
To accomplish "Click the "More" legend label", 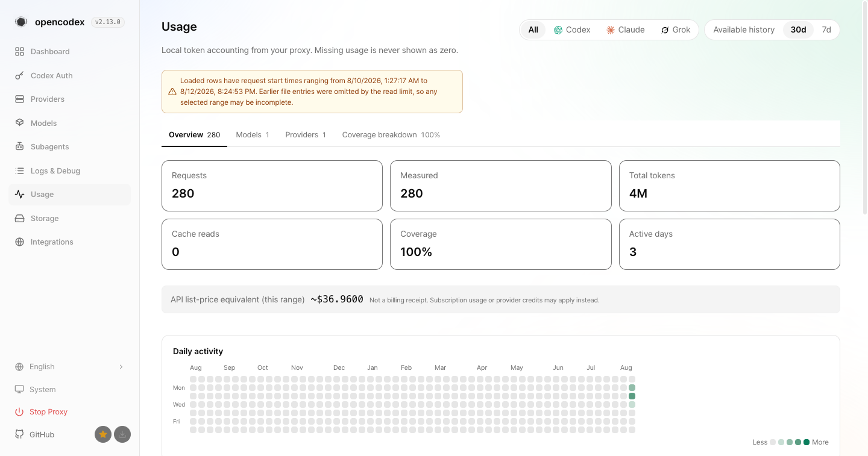I will [x=820, y=442].
